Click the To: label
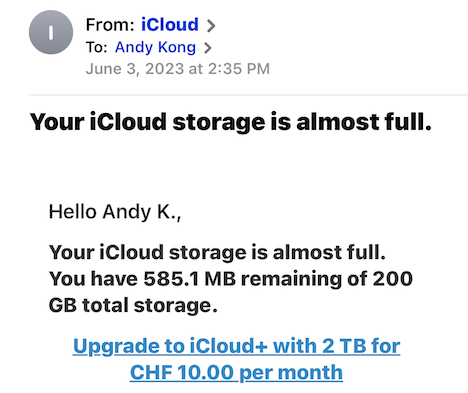Viewport: 468px width, 393px height. [x=96, y=47]
